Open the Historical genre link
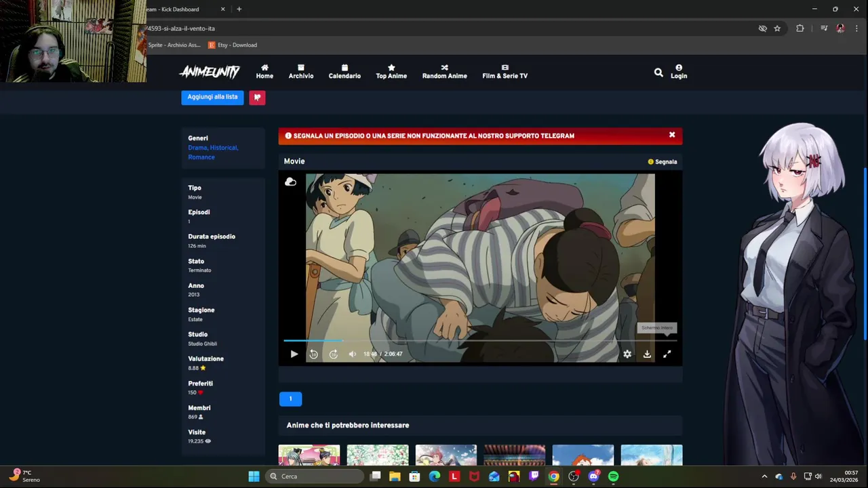Image resolution: width=868 pixels, height=488 pixels. [x=223, y=147]
